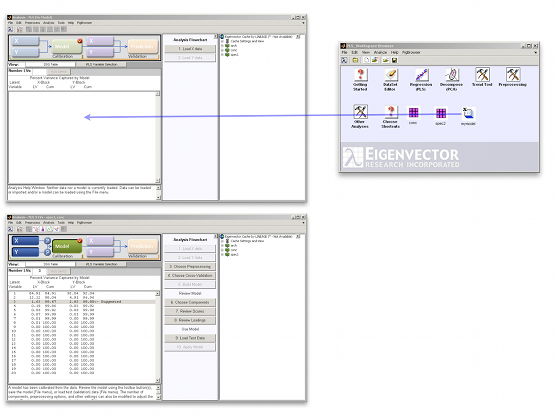Select the suggested latent variable row 3
Screen dimensions: 556x417
[x=82, y=302]
